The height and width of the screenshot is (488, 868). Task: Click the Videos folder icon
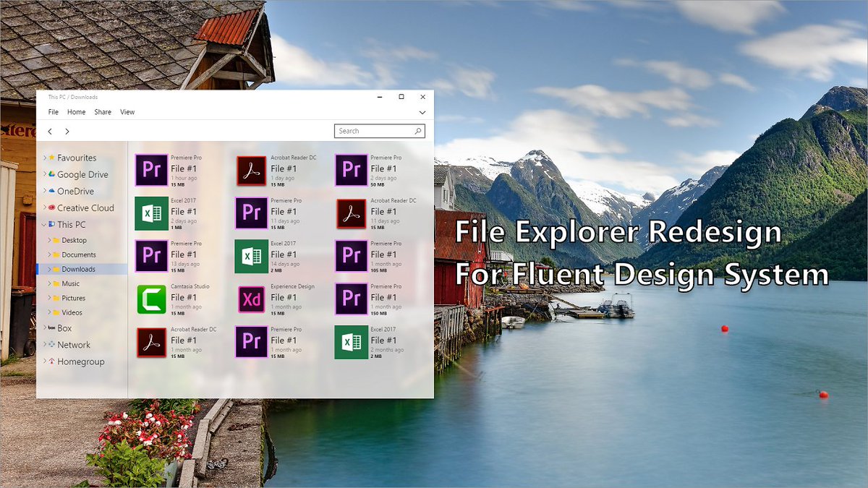pos(56,312)
